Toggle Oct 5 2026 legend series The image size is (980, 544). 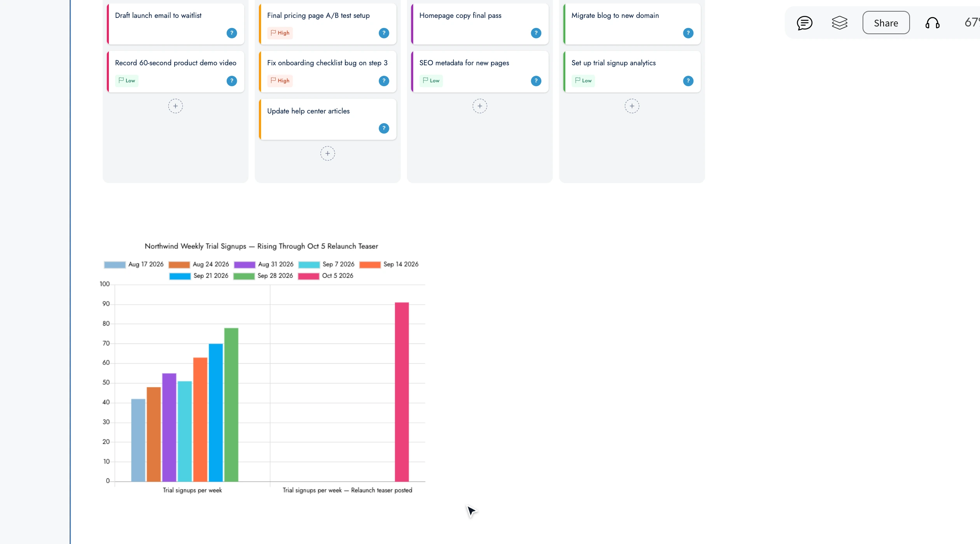[x=325, y=276]
